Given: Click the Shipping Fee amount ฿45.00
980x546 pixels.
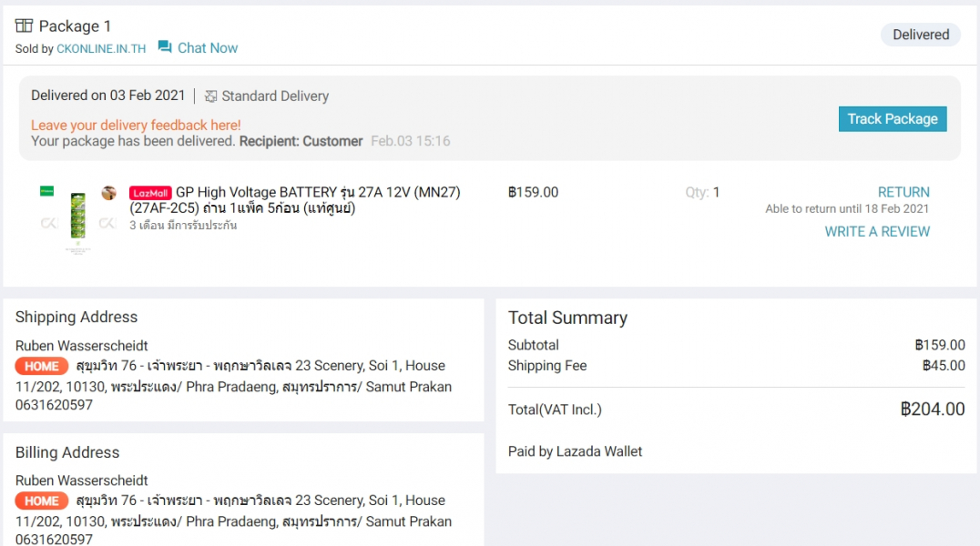Looking at the screenshot, I should coord(944,366).
